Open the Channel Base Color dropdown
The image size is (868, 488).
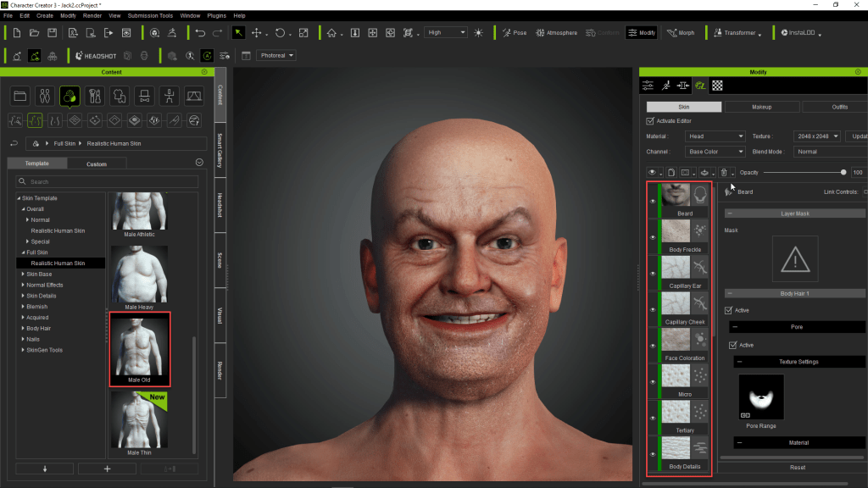(x=715, y=152)
